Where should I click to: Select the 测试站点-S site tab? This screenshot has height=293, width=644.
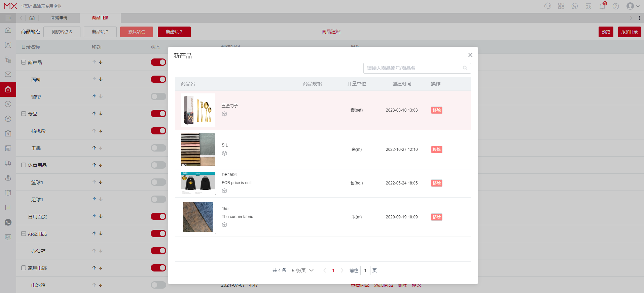click(x=62, y=32)
